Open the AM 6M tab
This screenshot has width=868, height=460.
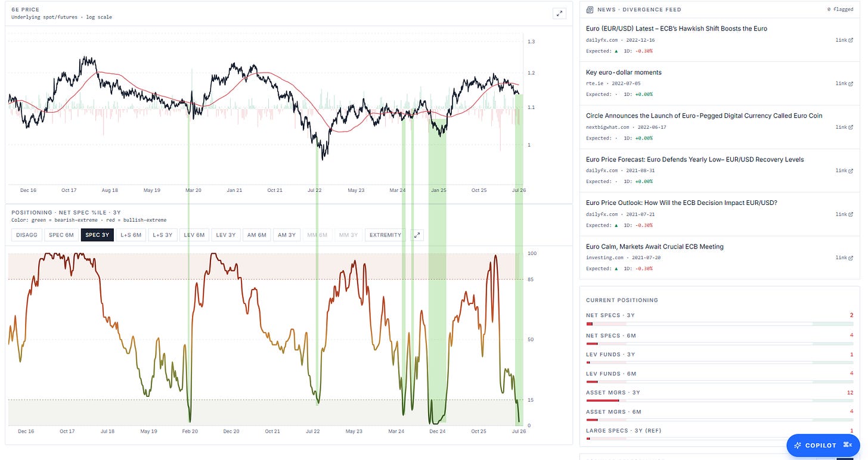click(x=257, y=235)
